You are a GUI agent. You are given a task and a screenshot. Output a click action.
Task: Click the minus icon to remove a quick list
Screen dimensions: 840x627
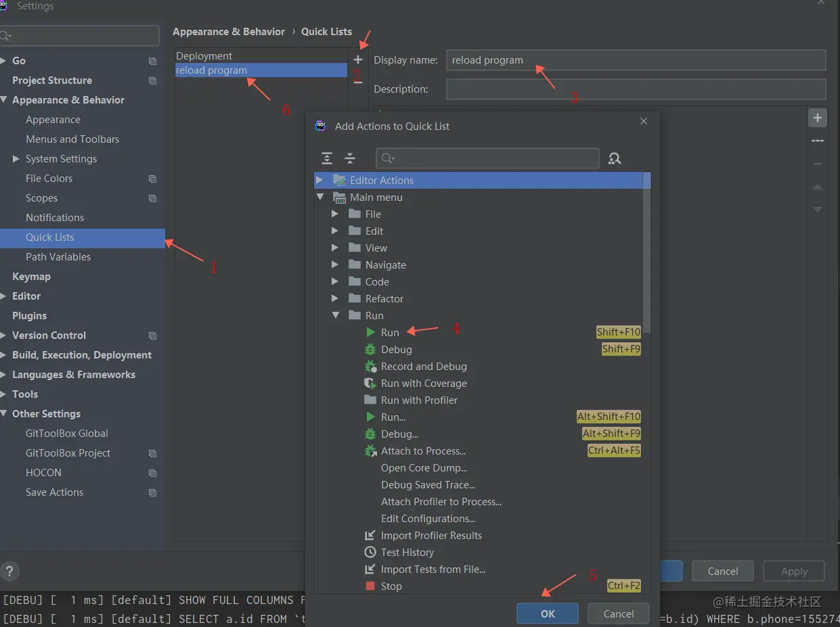coord(358,83)
